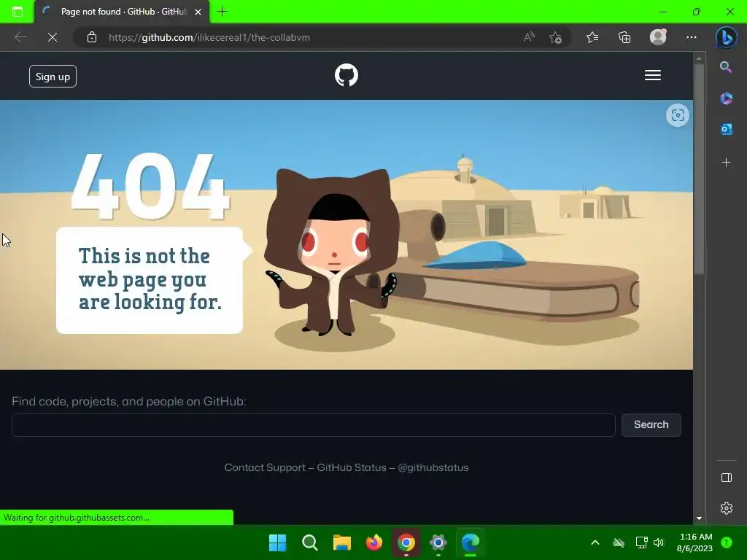Open sidebar settings gear
The width and height of the screenshot is (747, 560).
(726, 508)
